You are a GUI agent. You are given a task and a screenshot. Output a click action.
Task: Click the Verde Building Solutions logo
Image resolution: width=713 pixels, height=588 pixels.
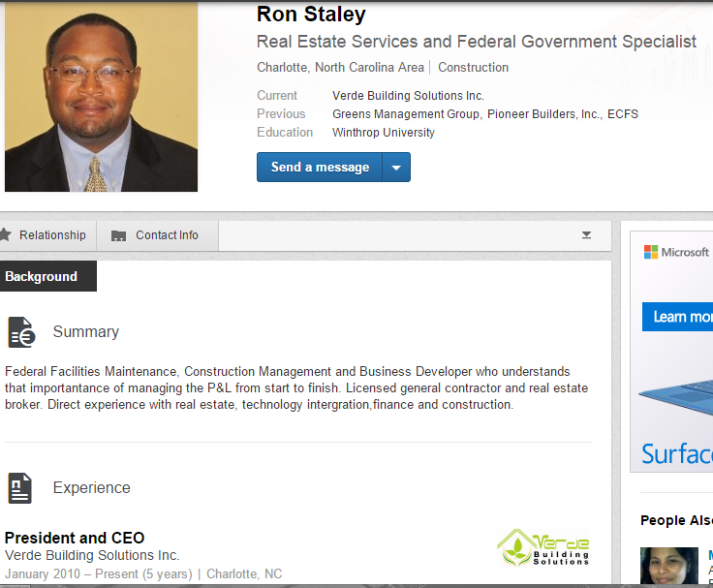pyautogui.click(x=543, y=547)
